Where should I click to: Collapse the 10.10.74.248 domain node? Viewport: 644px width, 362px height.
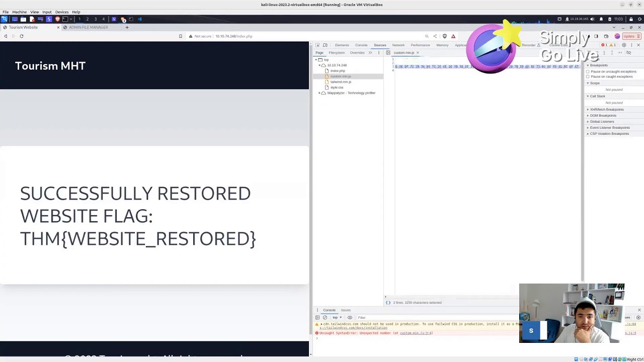pos(319,65)
